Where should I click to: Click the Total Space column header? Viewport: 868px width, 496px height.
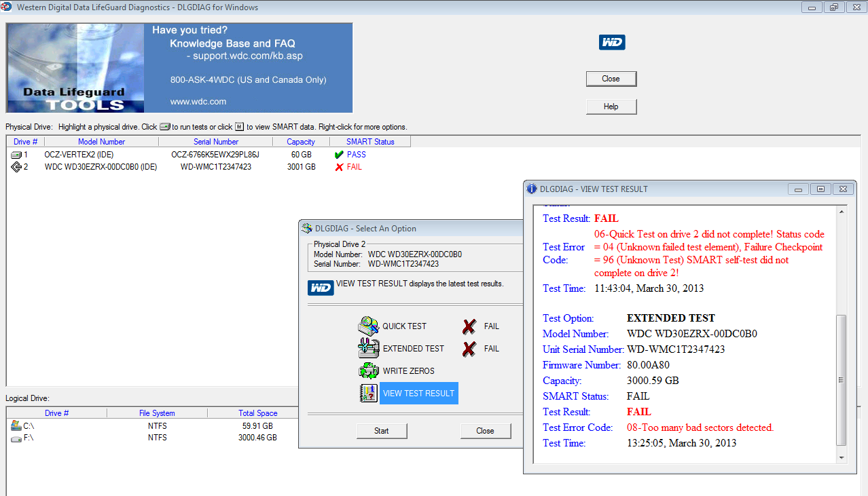click(x=258, y=413)
